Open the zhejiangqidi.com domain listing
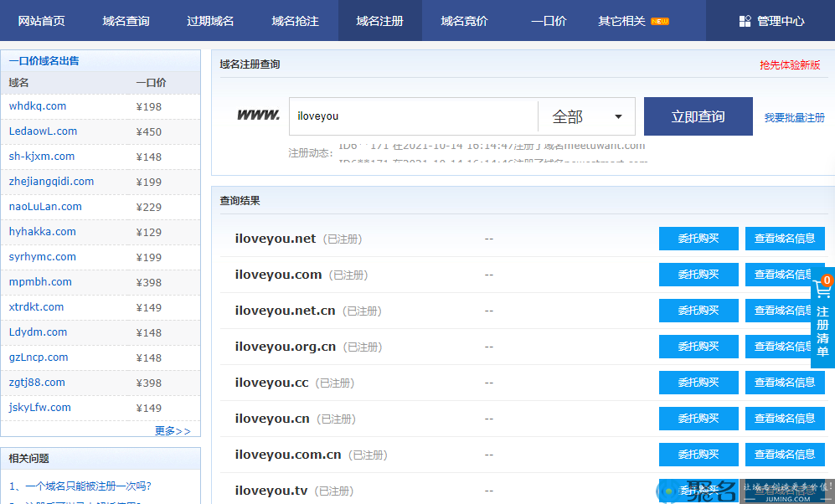The width and height of the screenshot is (835, 504). 52,182
